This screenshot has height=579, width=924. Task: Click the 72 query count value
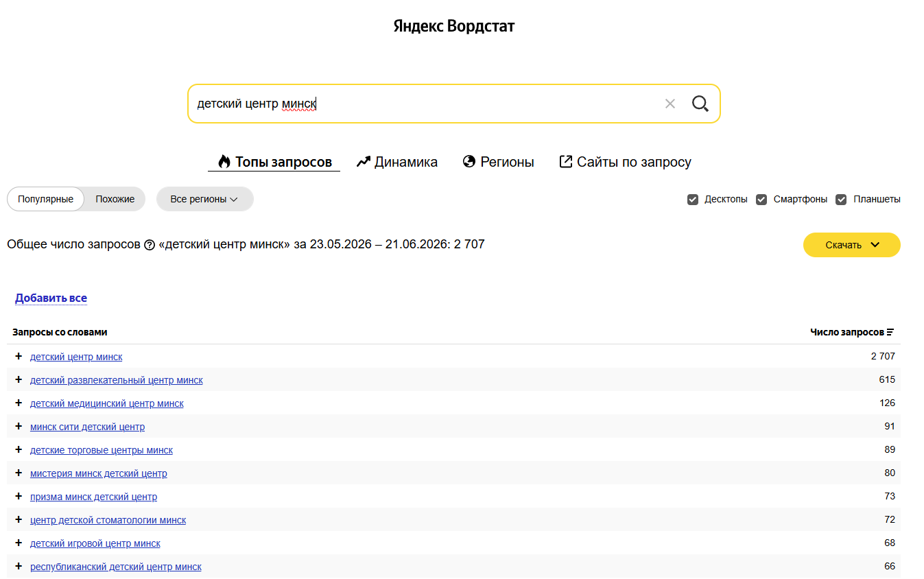tap(890, 519)
